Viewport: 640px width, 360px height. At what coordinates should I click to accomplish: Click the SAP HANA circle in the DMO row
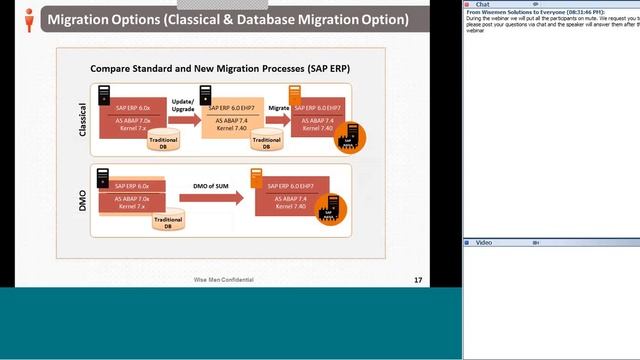[x=331, y=209]
